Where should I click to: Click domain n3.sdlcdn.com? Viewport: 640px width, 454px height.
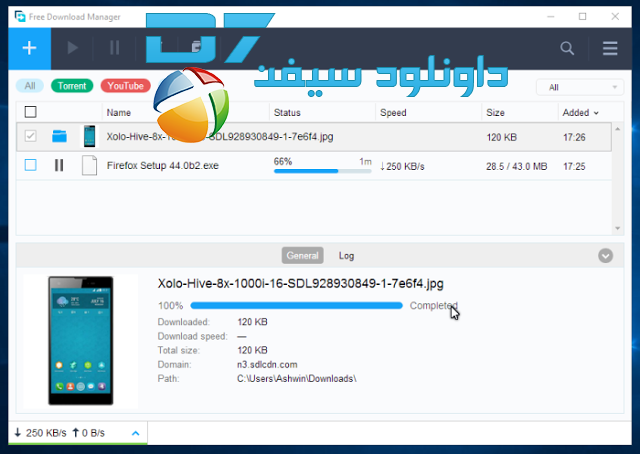pos(267,364)
